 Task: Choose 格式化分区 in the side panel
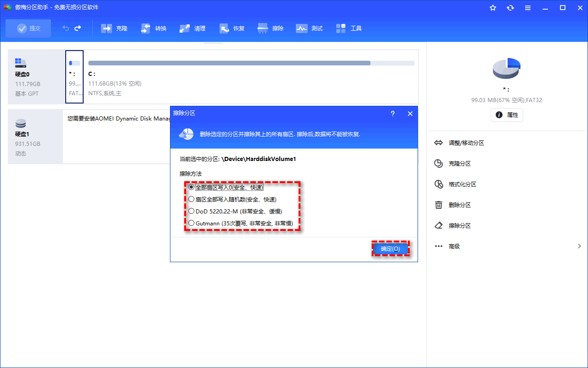pyautogui.click(x=462, y=184)
